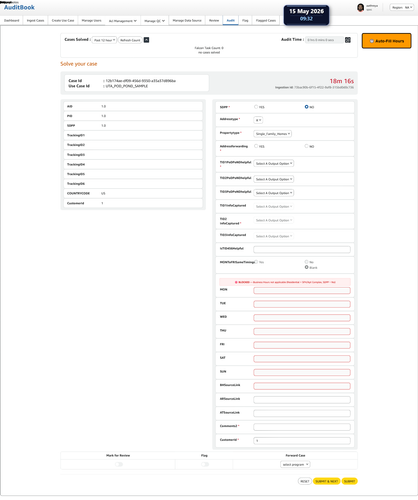The width and height of the screenshot is (418, 500).
Task: Open the Region dropdown
Action: (402, 7)
